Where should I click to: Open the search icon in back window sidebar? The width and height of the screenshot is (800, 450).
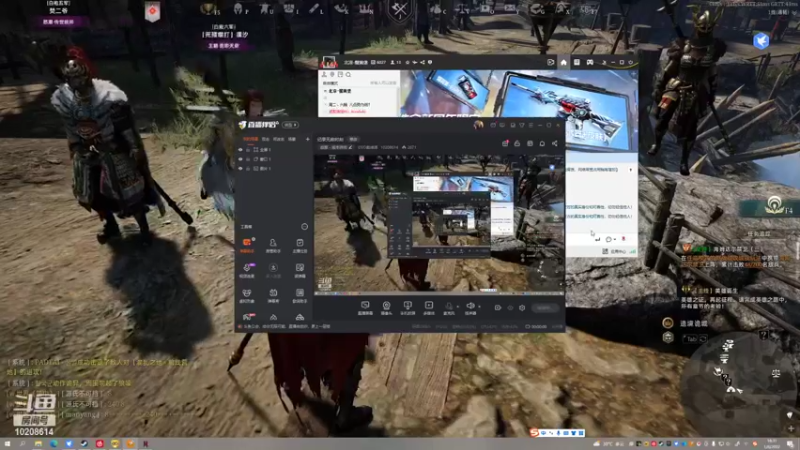click(x=348, y=74)
